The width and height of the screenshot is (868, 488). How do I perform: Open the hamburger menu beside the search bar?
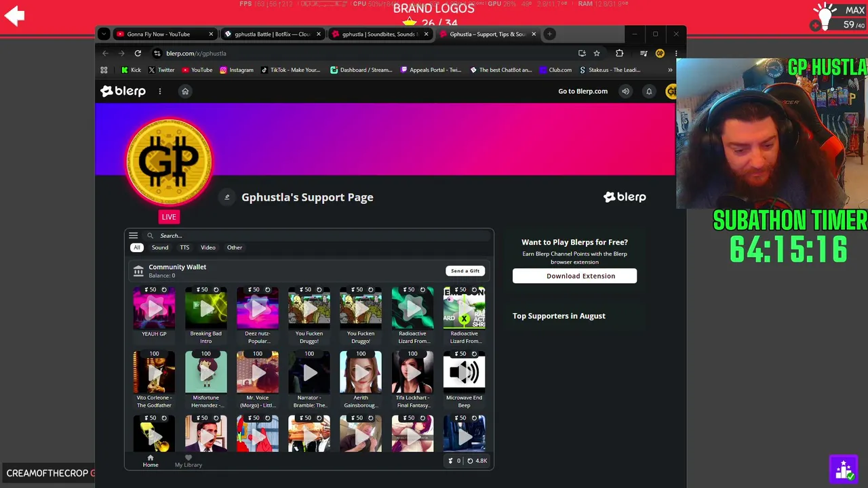134,236
